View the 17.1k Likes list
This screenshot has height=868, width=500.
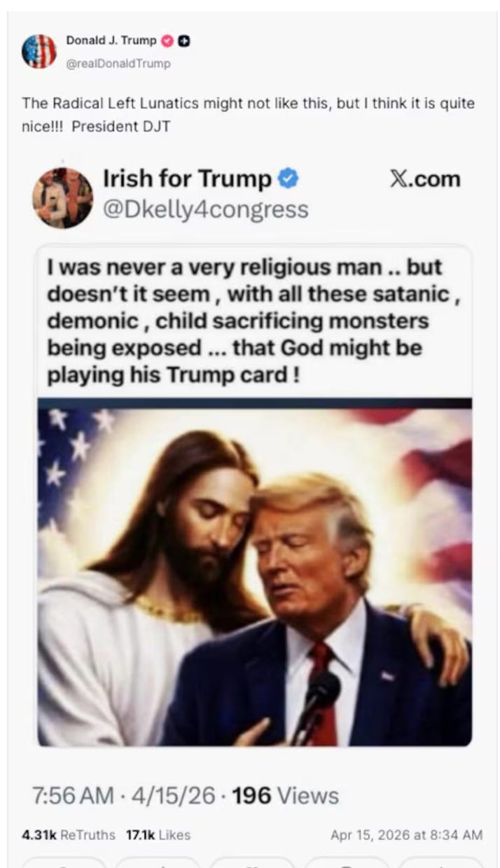coord(158,835)
